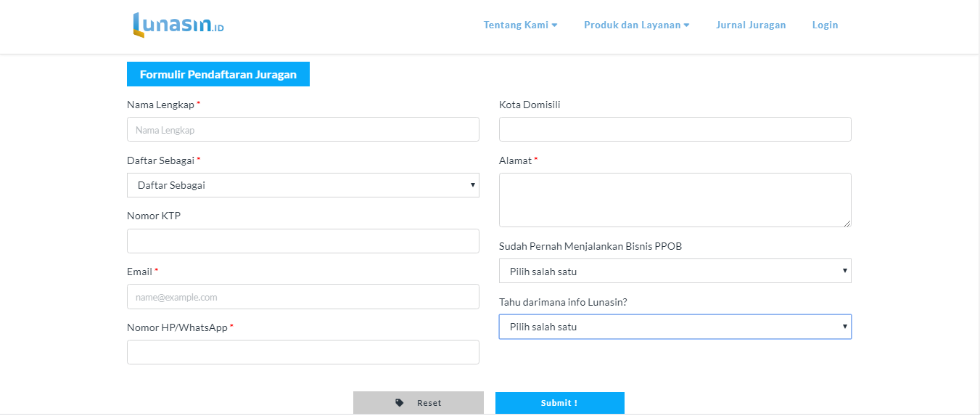
Task: Click the Alamat text area resize handle
Action: pyautogui.click(x=847, y=222)
